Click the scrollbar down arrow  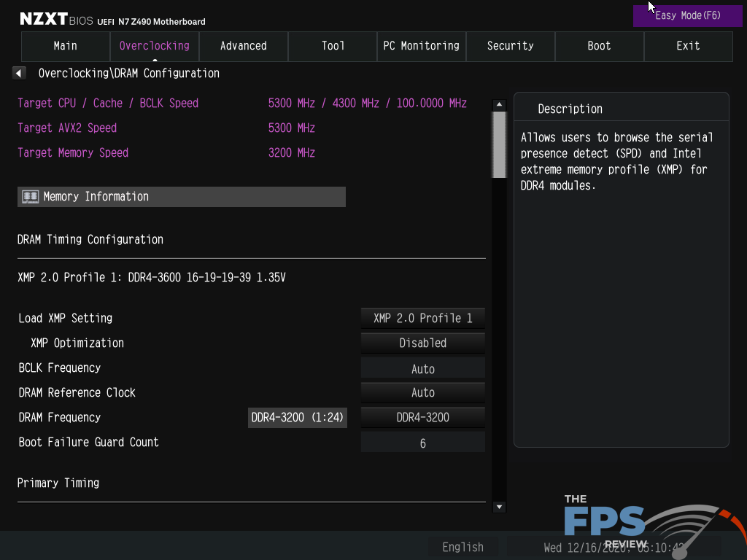(x=499, y=507)
